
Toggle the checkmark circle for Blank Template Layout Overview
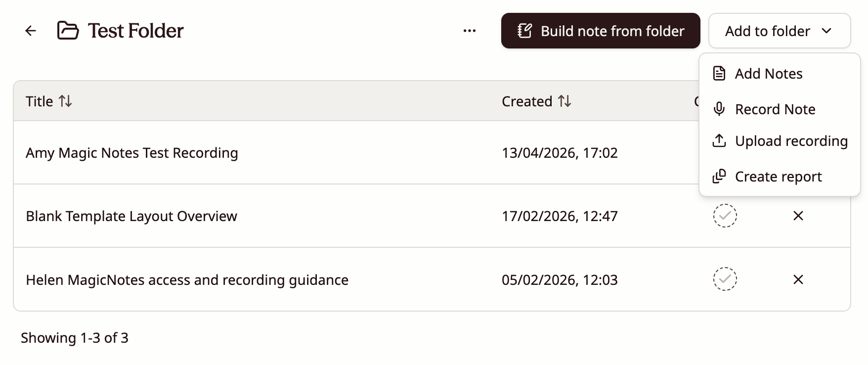[x=725, y=216]
